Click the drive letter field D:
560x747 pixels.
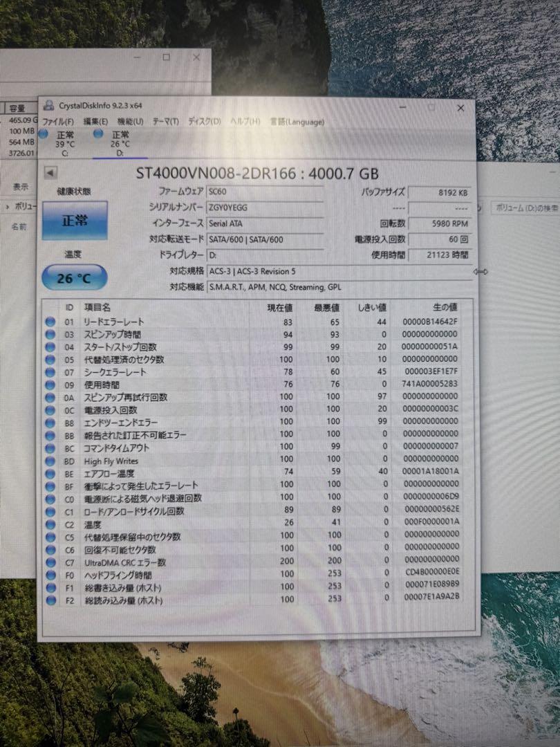(x=265, y=255)
